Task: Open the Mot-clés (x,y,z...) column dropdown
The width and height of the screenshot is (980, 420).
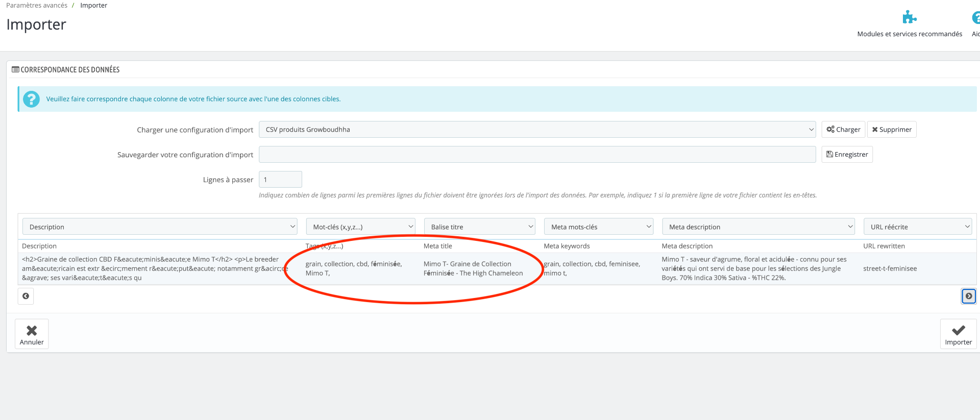Action: tap(360, 227)
